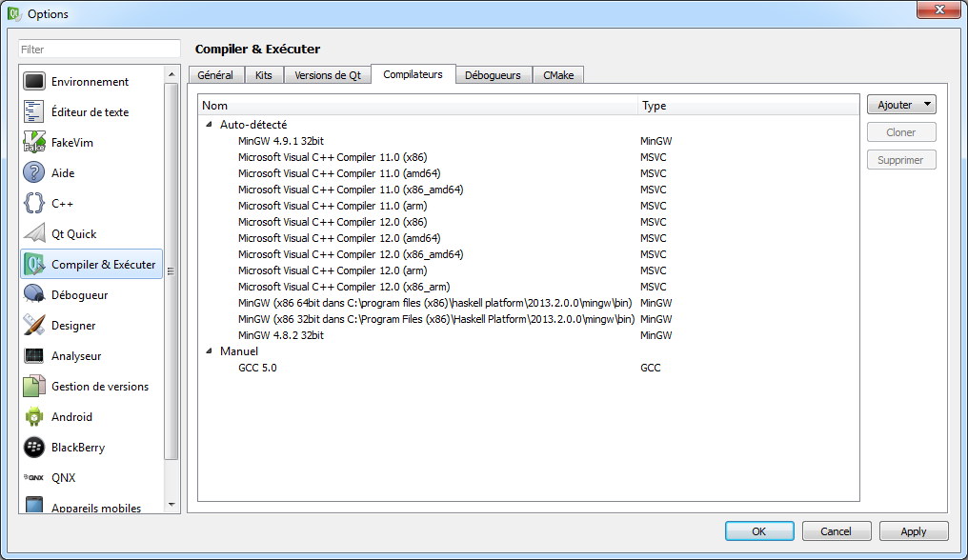Select MinGW x86 64bit Haskell Platform compiler
This screenshot has width=968, height=560.
click(435, 303)
